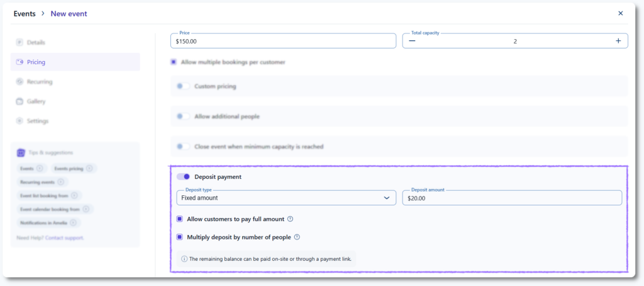The width and height of the screenshot is (644, 286).
Task: Click the Deposit amount input field
Action: pos(512,198)
